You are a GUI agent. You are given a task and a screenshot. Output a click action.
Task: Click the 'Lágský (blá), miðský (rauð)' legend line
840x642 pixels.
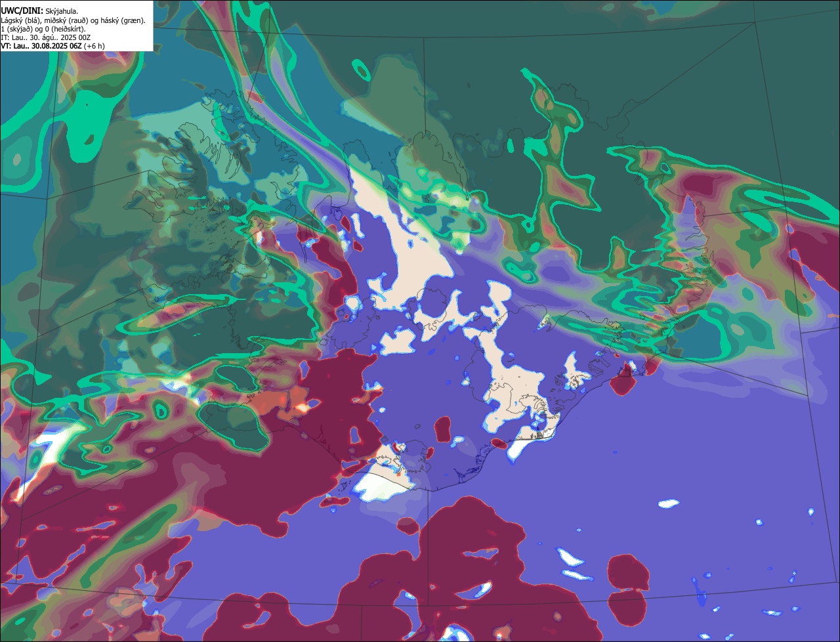(x=73, y=20)
